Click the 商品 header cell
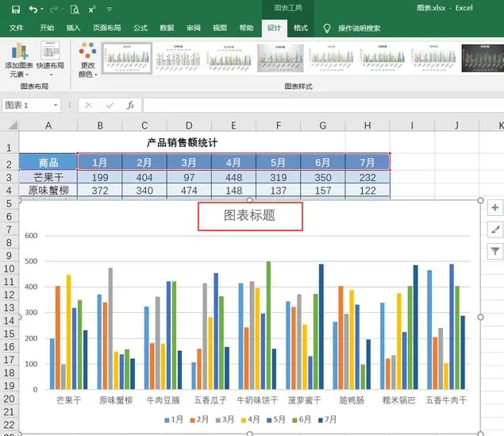 click(48, 162)
